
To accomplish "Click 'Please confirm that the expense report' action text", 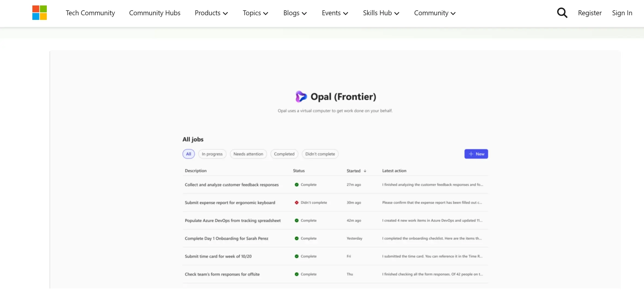I will point(432,203).
